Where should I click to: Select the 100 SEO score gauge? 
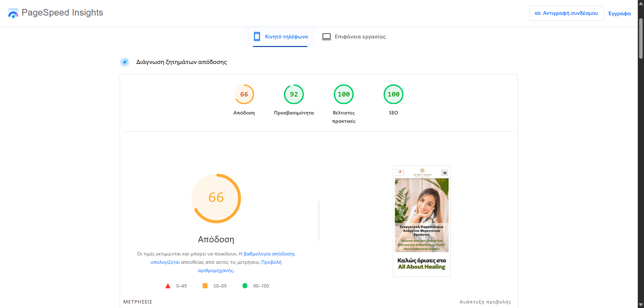click(x=393, y=94)
